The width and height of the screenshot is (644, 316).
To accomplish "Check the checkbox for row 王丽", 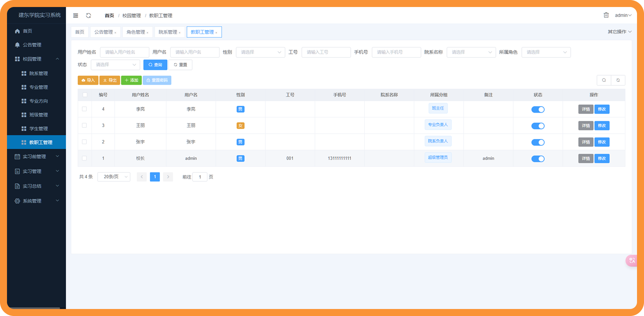I will click(84, 125).
